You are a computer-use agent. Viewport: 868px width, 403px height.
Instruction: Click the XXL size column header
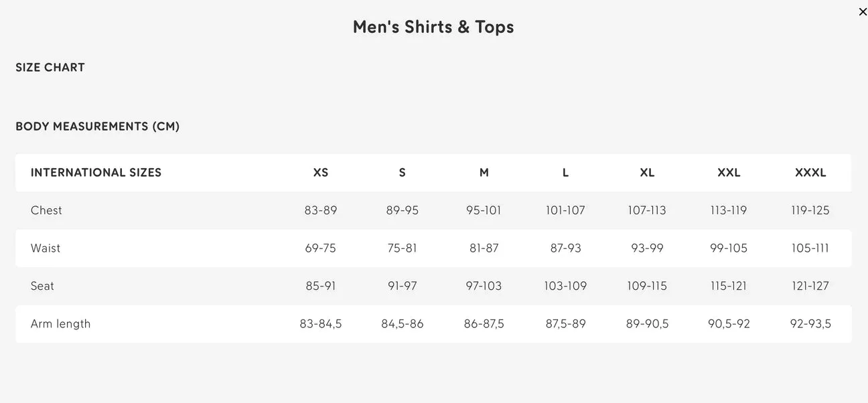coord(729,173)
